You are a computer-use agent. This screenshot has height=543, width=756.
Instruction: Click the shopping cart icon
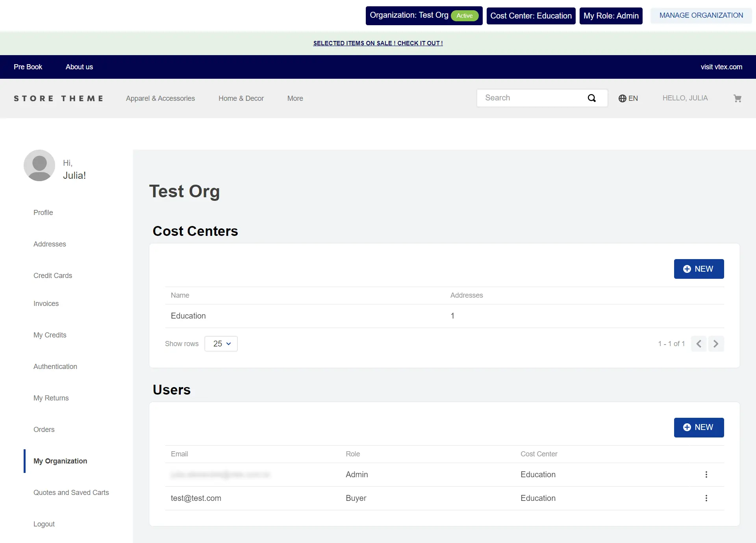(x=737, y=98)
